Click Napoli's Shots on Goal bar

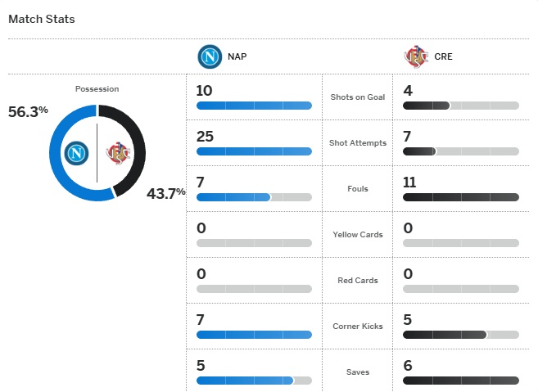pos(254,106)
